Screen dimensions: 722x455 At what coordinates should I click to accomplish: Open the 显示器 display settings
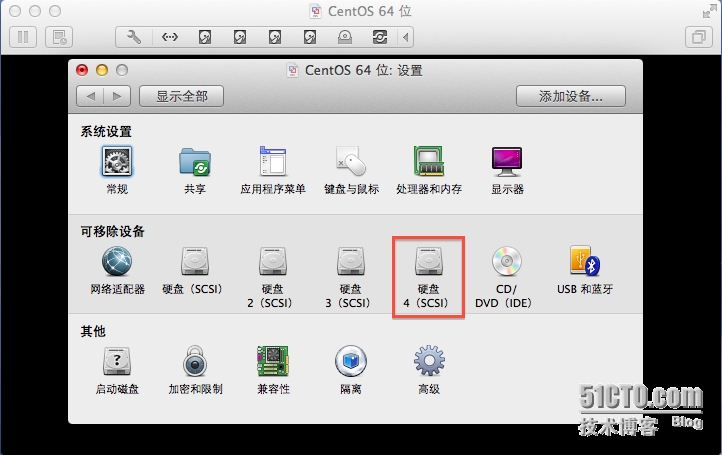coord(507,162)
